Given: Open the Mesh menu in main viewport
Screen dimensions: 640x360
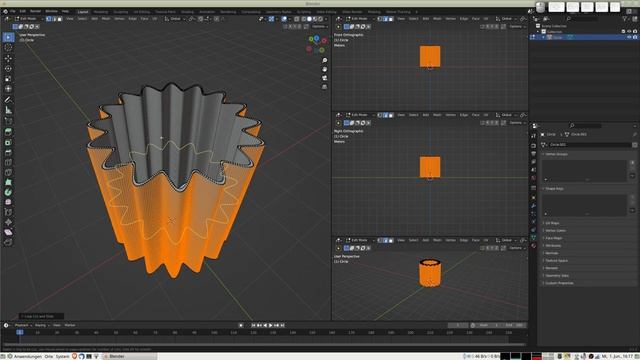Looking at the screenshot, I should pos(106,19).
